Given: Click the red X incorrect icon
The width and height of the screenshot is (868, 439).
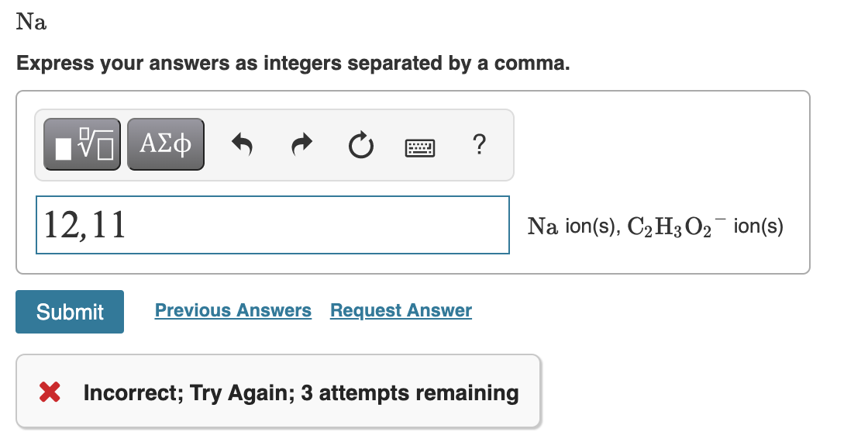Looking at the screenshot, I should tap(50, 392).
